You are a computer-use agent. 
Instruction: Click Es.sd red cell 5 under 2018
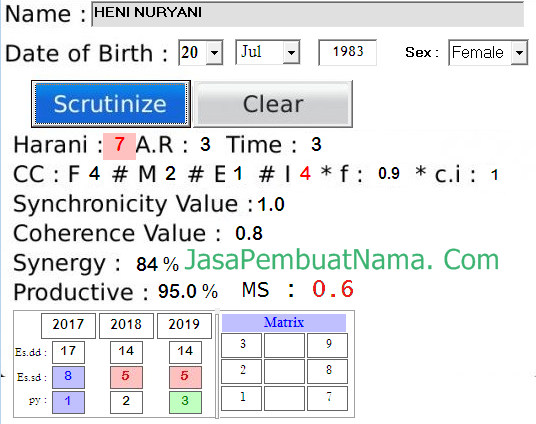126,377
